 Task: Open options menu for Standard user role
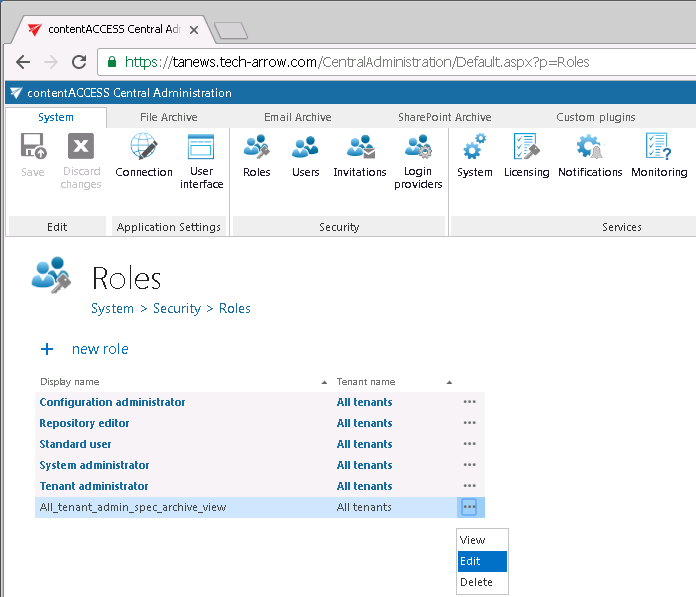tap(469, 444)
